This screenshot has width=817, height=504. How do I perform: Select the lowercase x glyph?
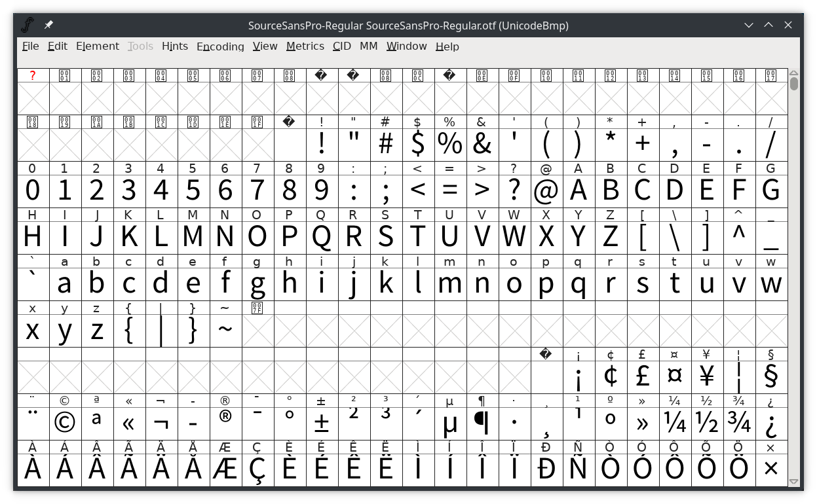coord(33,331)
